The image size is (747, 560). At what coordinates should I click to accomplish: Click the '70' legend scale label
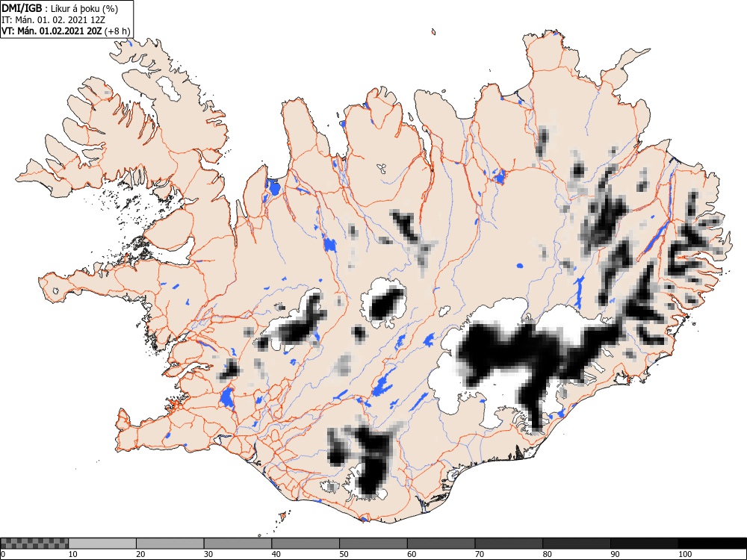pos(479,554)
